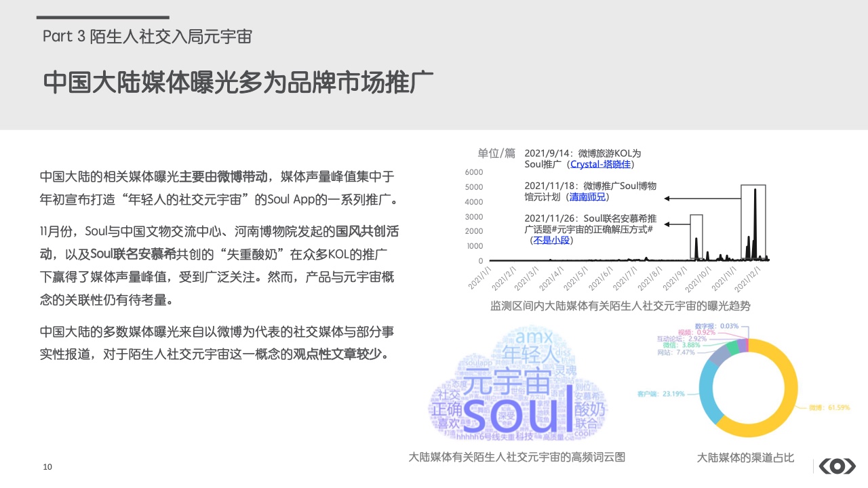
Task: Click the paragraph starting '中国大陆的相关媒体曝光主要由微博带动'
Action: (218, 188)
